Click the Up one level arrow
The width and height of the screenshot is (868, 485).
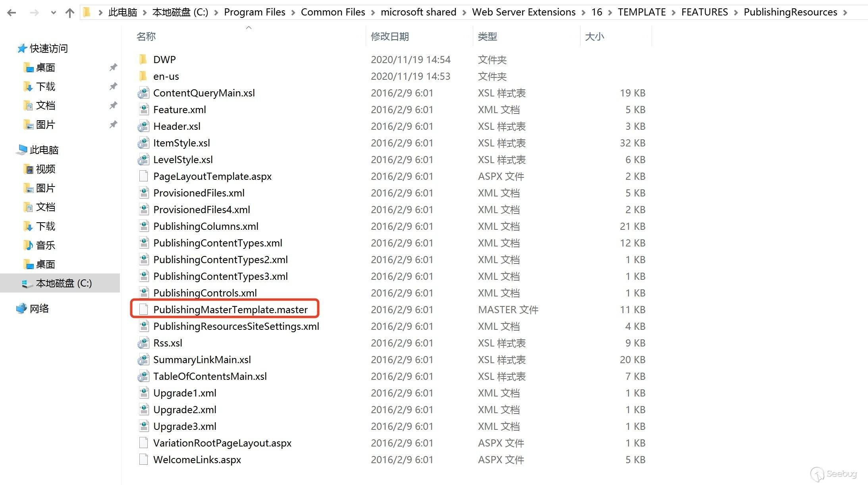pyautogui.click(x=70, y=13)
